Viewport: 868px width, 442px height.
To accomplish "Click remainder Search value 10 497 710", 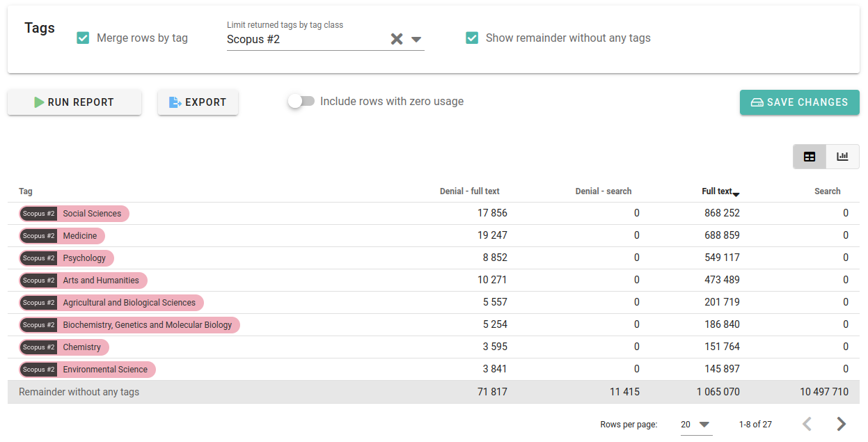I will click(824, 392).
